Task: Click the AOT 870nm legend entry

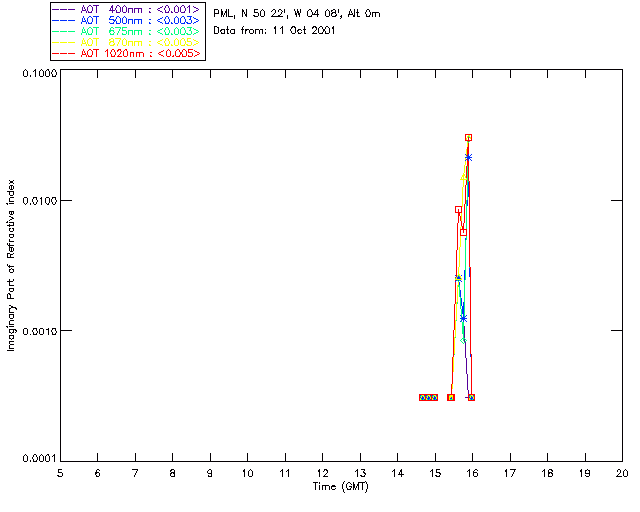Action: coord(126,42)
